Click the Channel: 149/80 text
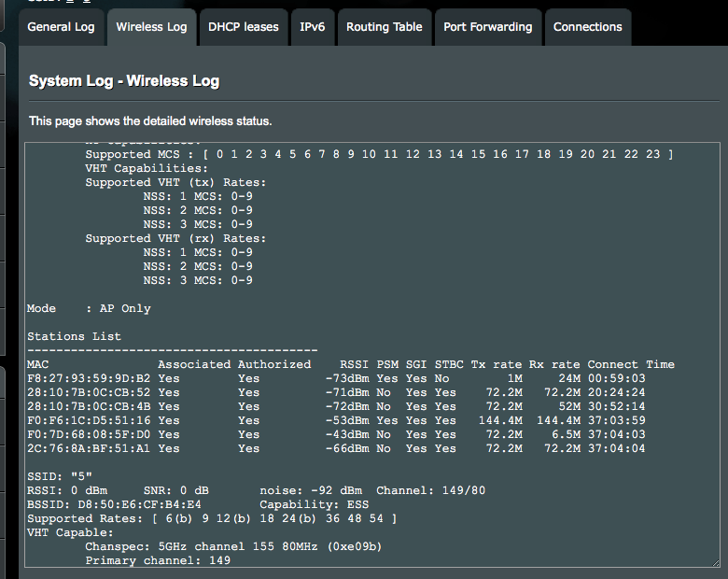This screenshot has height=579, width=728. point(430,490)
